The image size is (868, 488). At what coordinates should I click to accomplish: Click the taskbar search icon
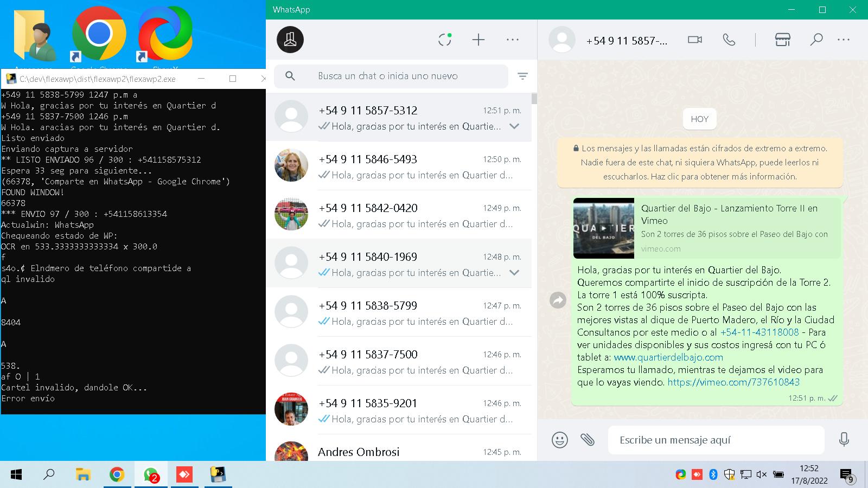49,475
